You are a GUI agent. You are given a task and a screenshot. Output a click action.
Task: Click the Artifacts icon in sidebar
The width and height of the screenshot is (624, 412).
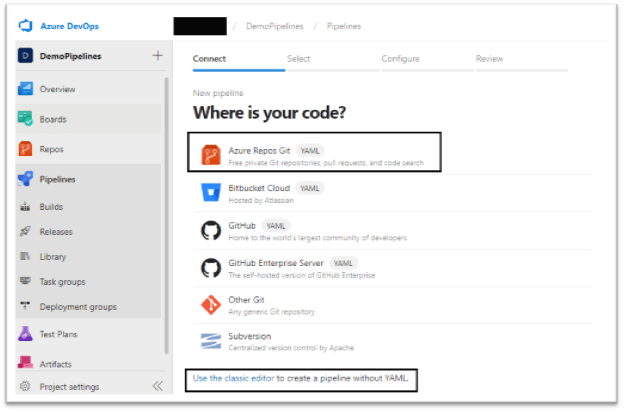[25, 362]
